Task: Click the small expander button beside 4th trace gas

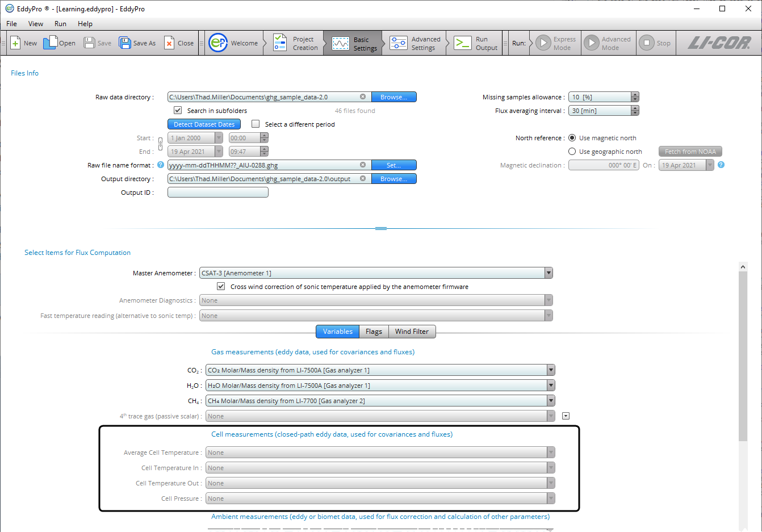Action: tap(566, 416)
